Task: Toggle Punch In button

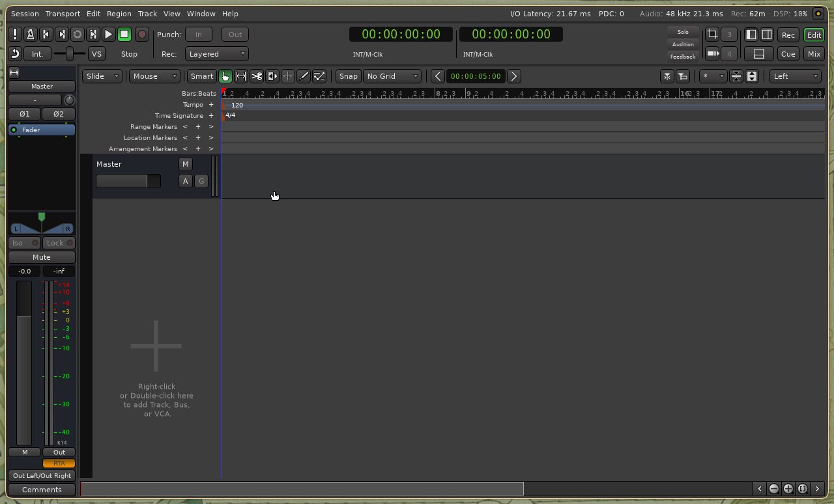Action: tap(198, 35)
